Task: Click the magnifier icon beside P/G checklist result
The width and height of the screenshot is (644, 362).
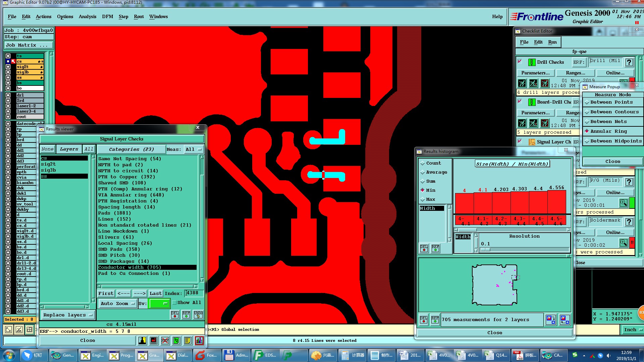Action: [x=623, y=203]
